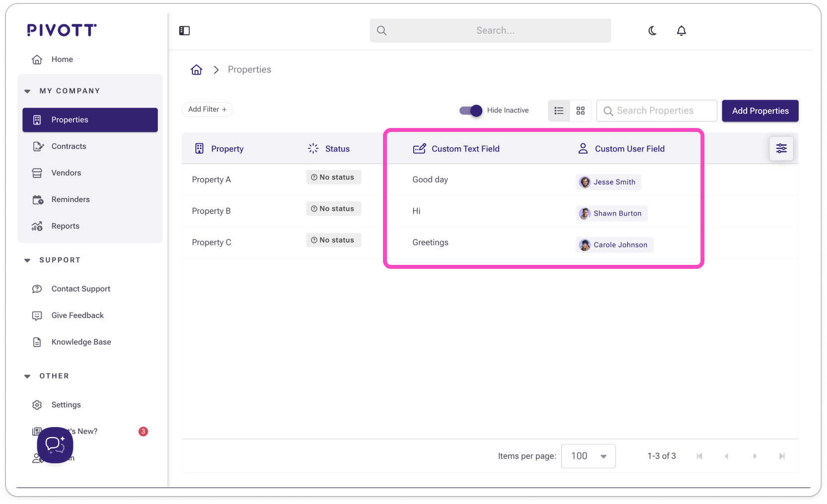827x504 pixels.
Task: Go to last page
Action: (x=782, y=456)
